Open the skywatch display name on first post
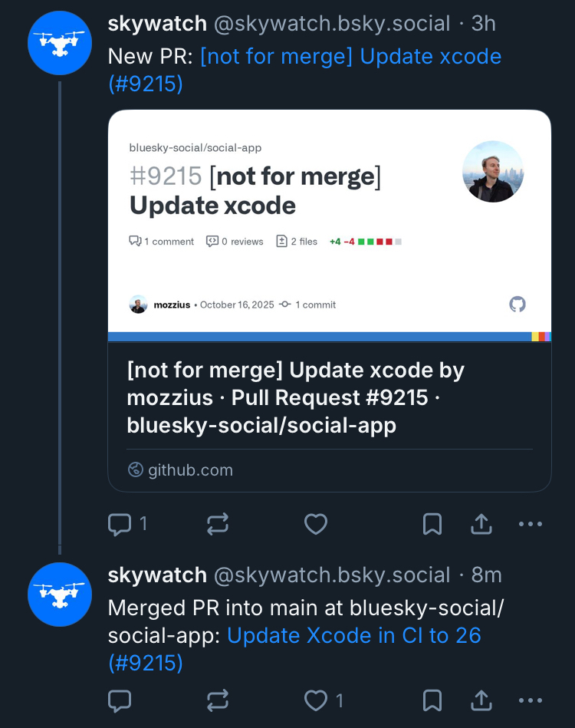The height and width of the screenshot is (728, 575). 157,24
